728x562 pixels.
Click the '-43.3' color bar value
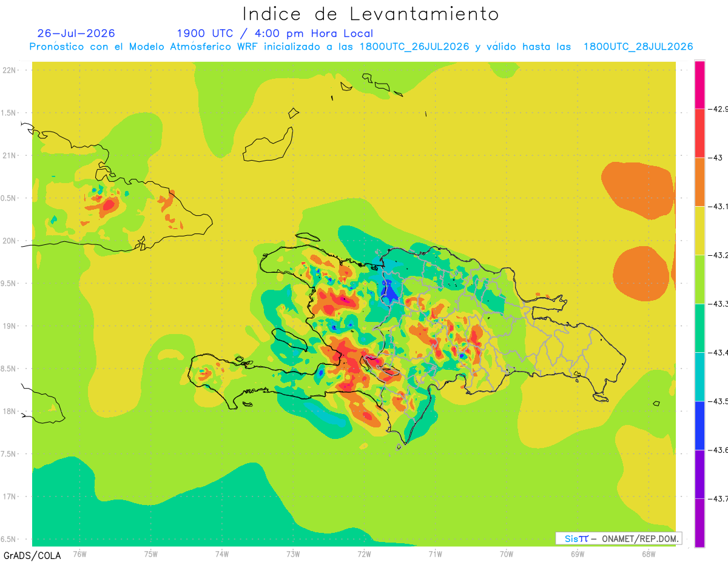[x=719, y=304]
